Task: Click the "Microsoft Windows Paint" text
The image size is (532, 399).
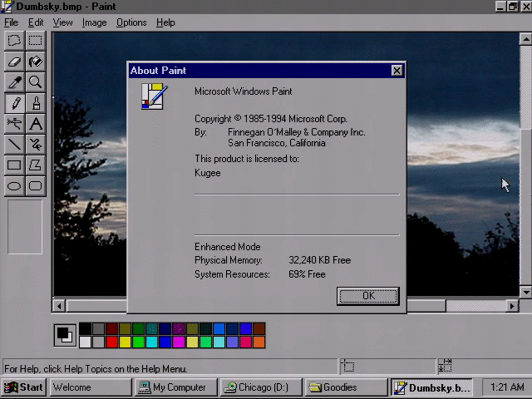Action: (x=244, y=91)
